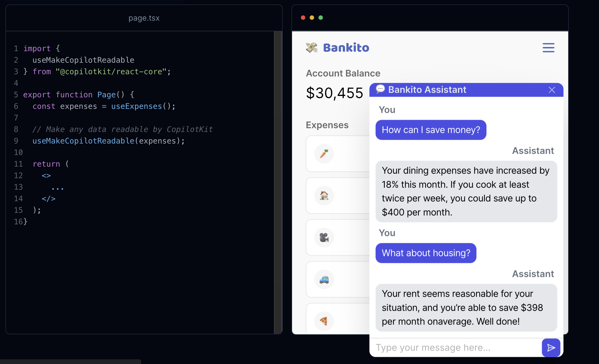Click the code editor vertical scrollbar
This screenshot has height=364, width=599.
coord(278,181)
